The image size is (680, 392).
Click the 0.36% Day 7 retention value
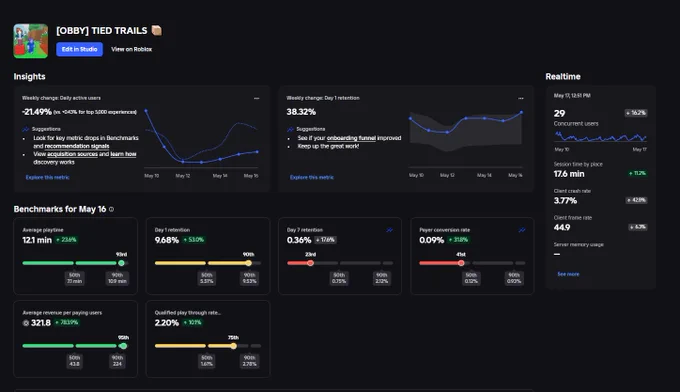tap(299, 240)
